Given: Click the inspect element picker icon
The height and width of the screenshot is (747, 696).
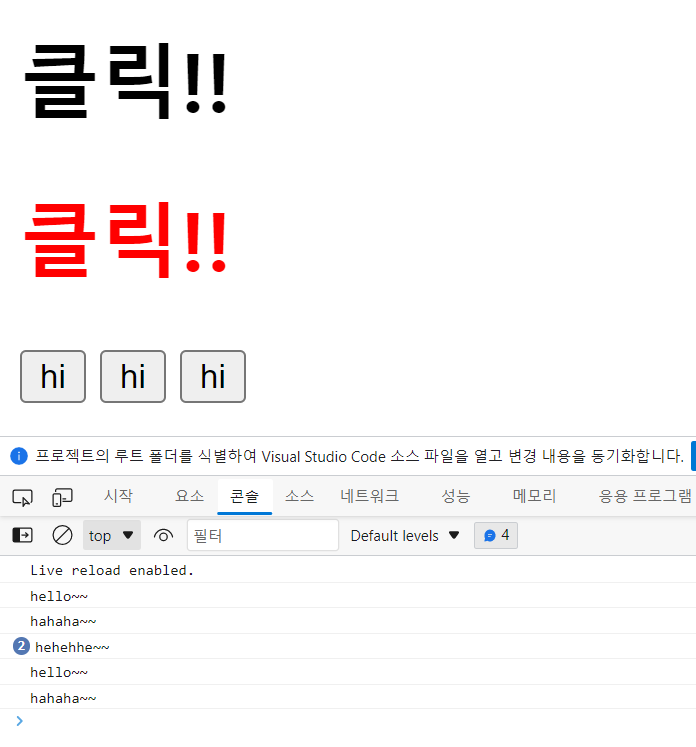Looking at the screenshot, I should click(22, 497).
